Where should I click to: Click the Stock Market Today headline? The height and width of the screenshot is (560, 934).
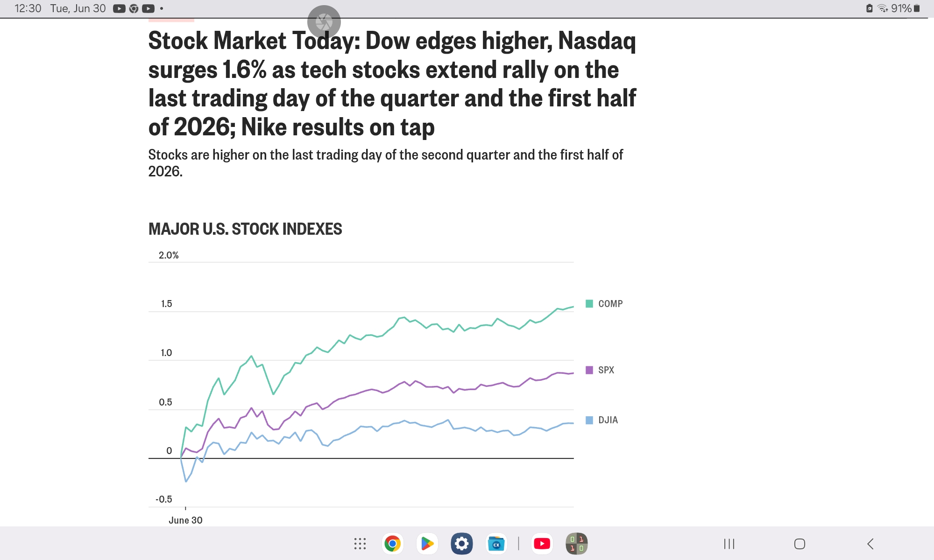[392, 84]
